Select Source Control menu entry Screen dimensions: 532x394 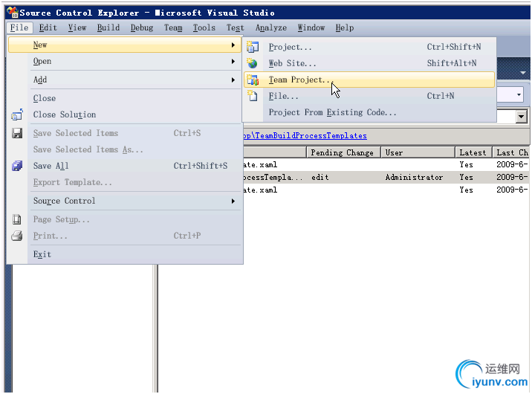(x=125, y=201)
